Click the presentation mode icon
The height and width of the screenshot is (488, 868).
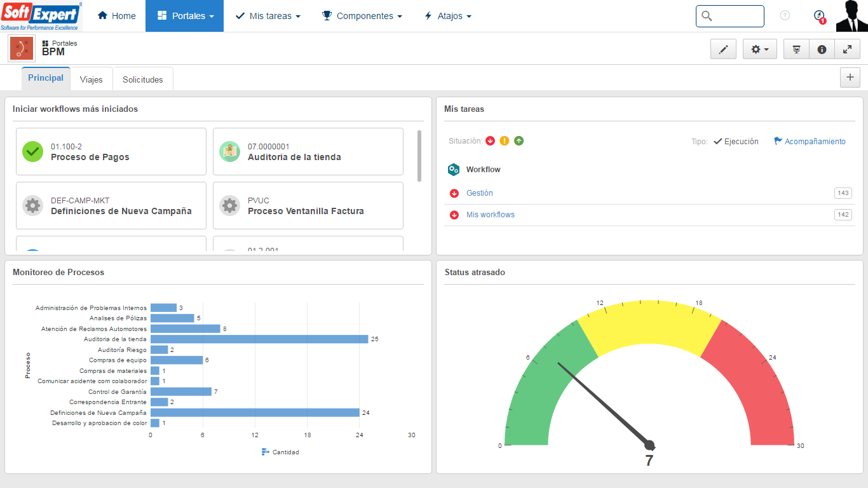[x=796, y=48]
